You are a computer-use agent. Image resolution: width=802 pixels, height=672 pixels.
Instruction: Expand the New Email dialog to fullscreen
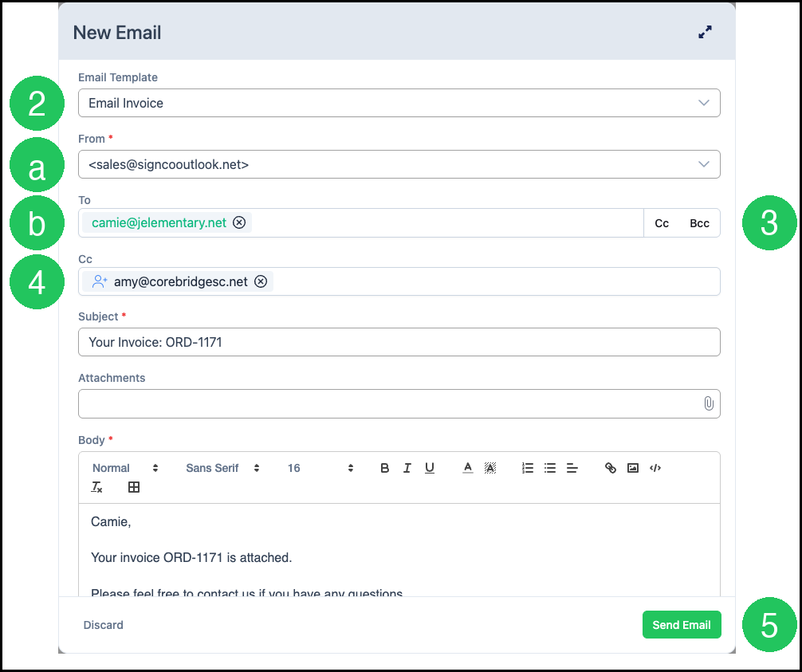pyautogui.click(x=705, y=32)
